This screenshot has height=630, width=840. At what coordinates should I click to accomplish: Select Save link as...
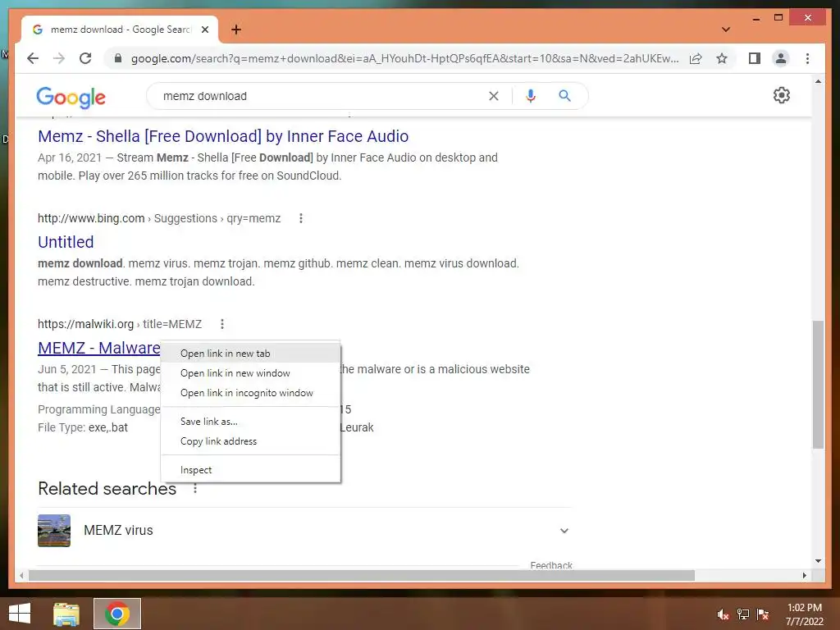[250, 421]
